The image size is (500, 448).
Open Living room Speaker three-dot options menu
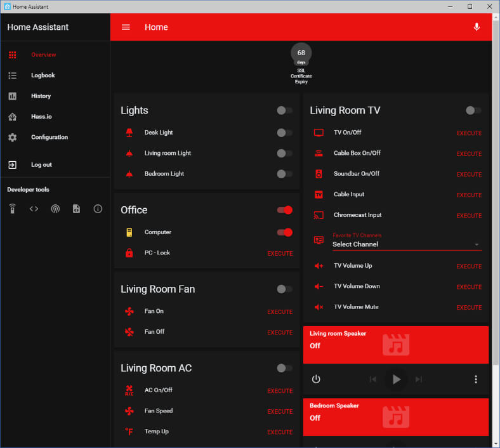(x=475, y=379)
